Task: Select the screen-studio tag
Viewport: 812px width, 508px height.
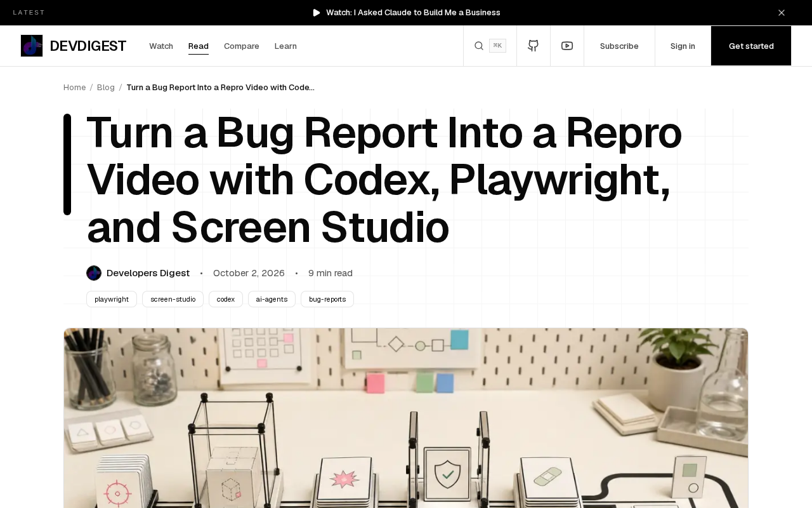Action: tap(173, 299)
